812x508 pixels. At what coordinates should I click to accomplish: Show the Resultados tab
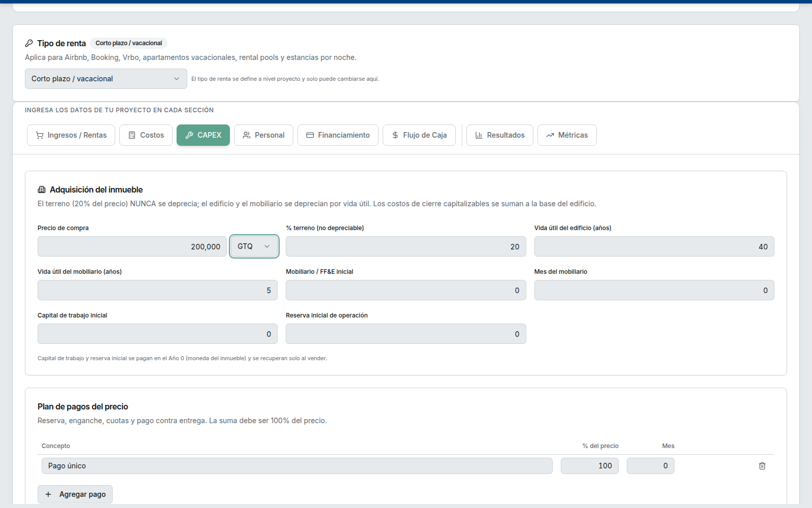(500, 135)
